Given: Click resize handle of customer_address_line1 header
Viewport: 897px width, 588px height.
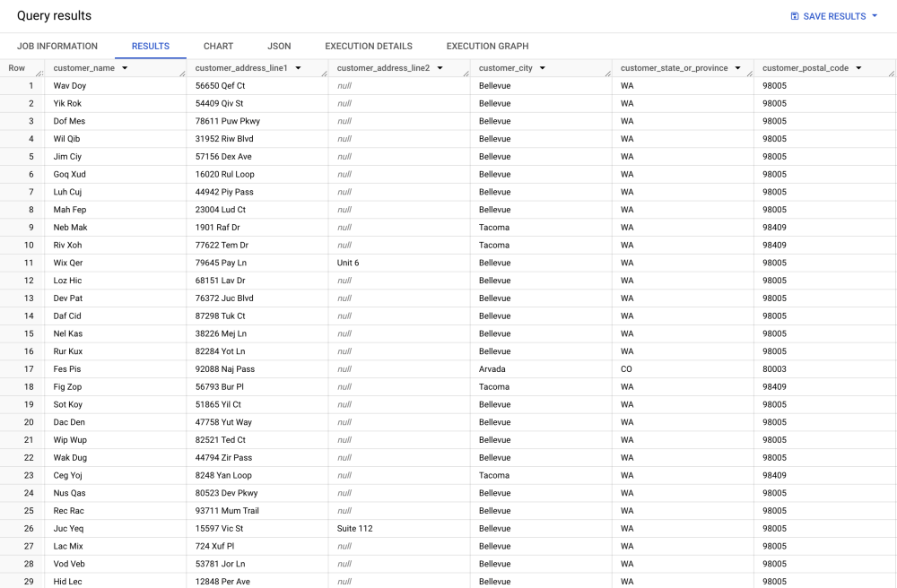Looking at the screenshot, I should [x=325, y=73].
